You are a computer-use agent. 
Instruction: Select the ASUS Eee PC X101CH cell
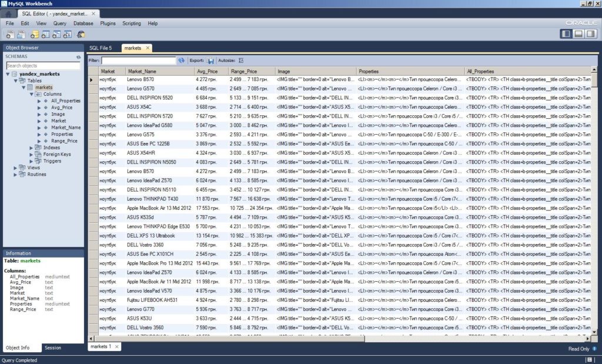pos(160,254)
